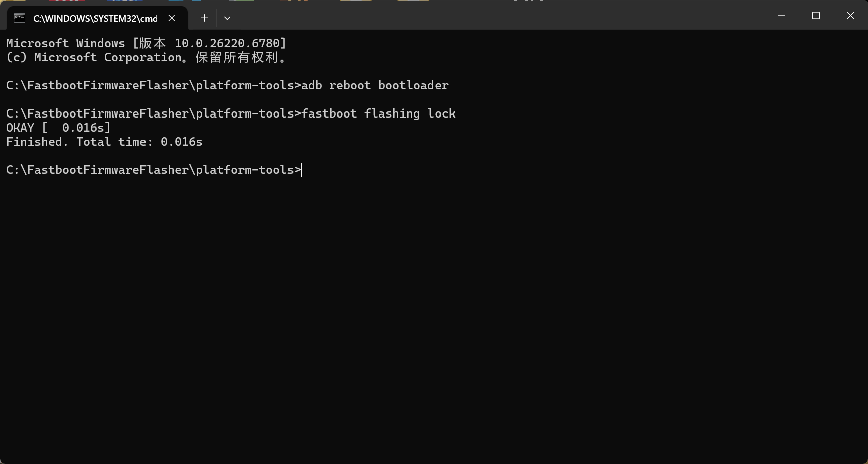
Task: Expand the new tab profile dropdown chevron
Action: coord(227,18)
